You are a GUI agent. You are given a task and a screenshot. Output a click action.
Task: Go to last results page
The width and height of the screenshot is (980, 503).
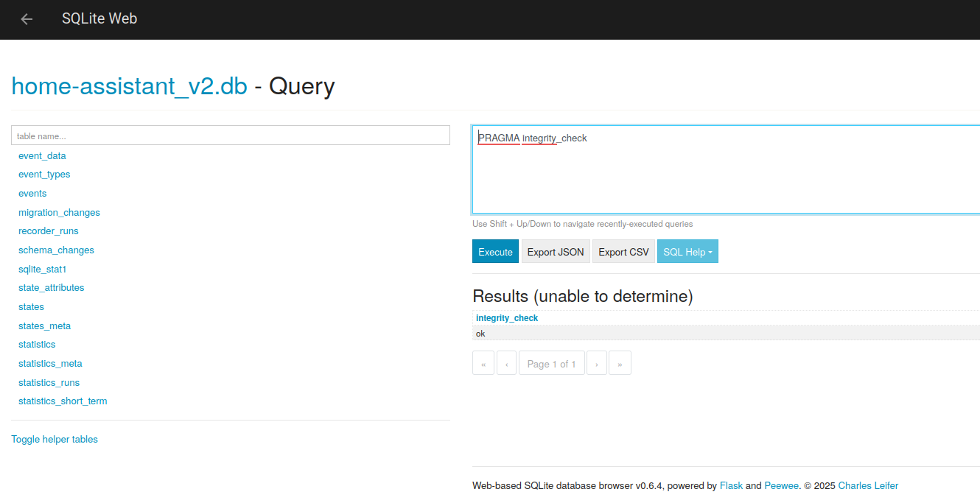coord(620,363)
